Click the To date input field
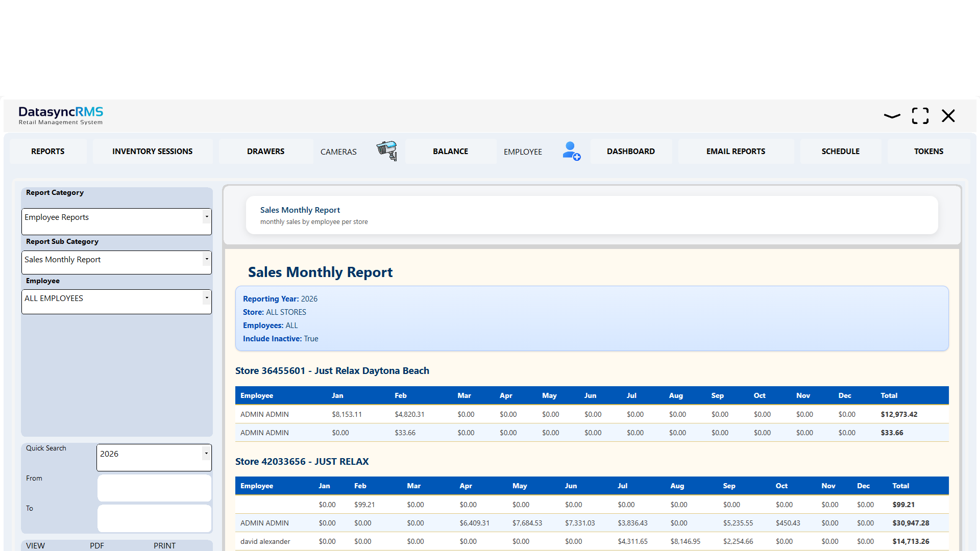 click(x=154, y=518)
